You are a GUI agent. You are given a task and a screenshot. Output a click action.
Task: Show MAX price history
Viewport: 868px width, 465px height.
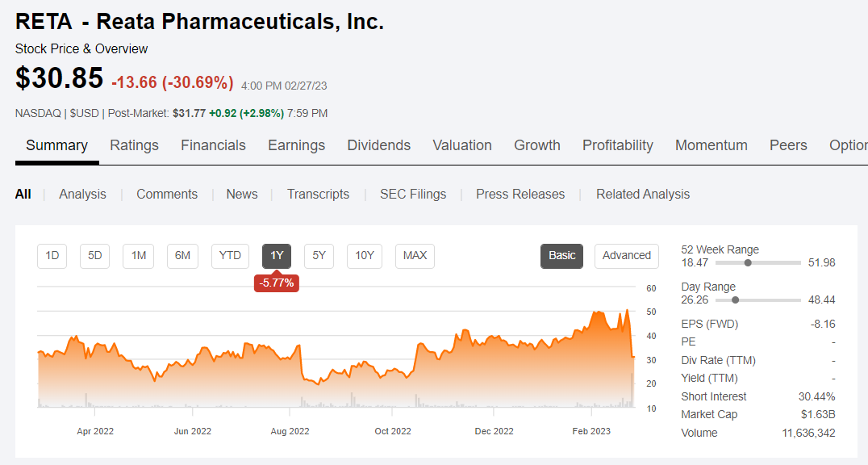point(415,256)
